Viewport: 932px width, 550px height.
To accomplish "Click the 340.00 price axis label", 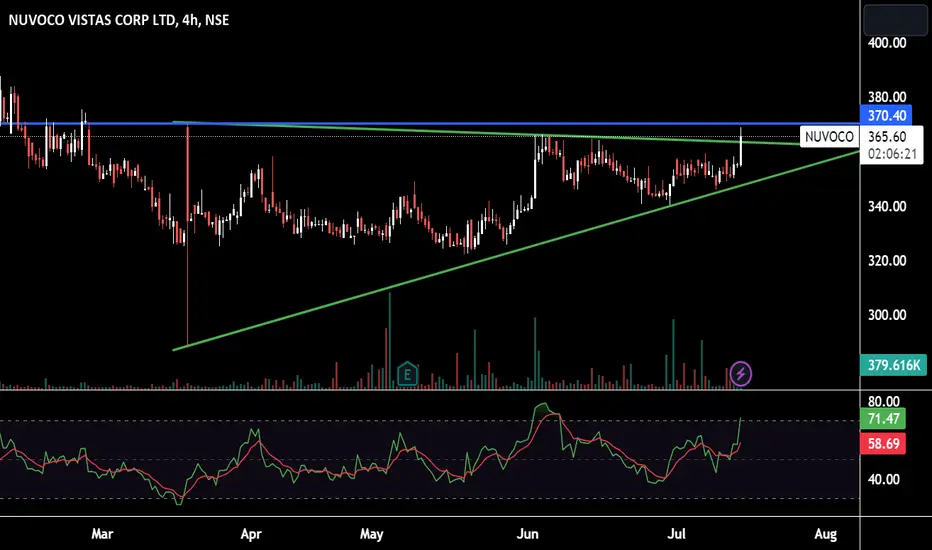I will (x=887, y=206).
